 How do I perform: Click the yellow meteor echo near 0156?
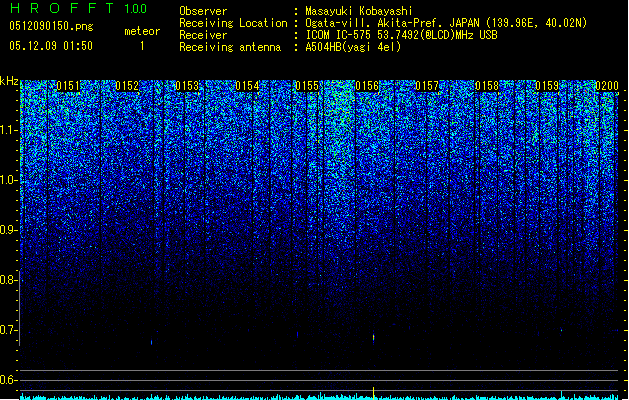pyautogui.click(x=373, y=338)
